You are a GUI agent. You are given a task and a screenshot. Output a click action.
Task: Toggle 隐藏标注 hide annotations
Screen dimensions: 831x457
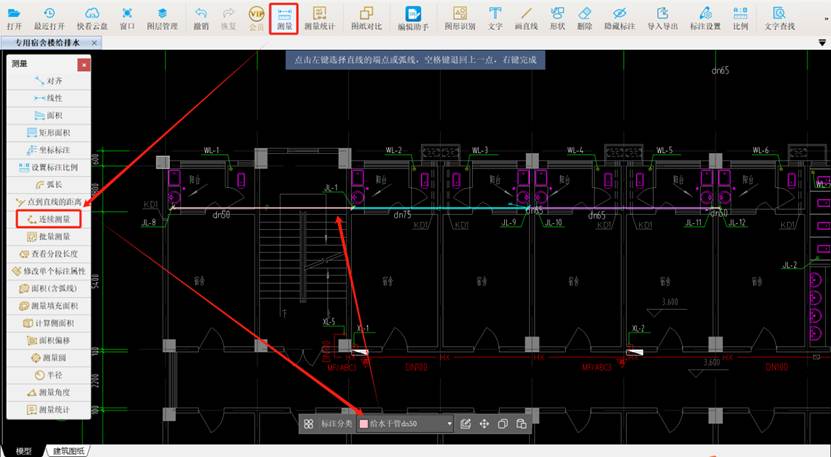620,18
